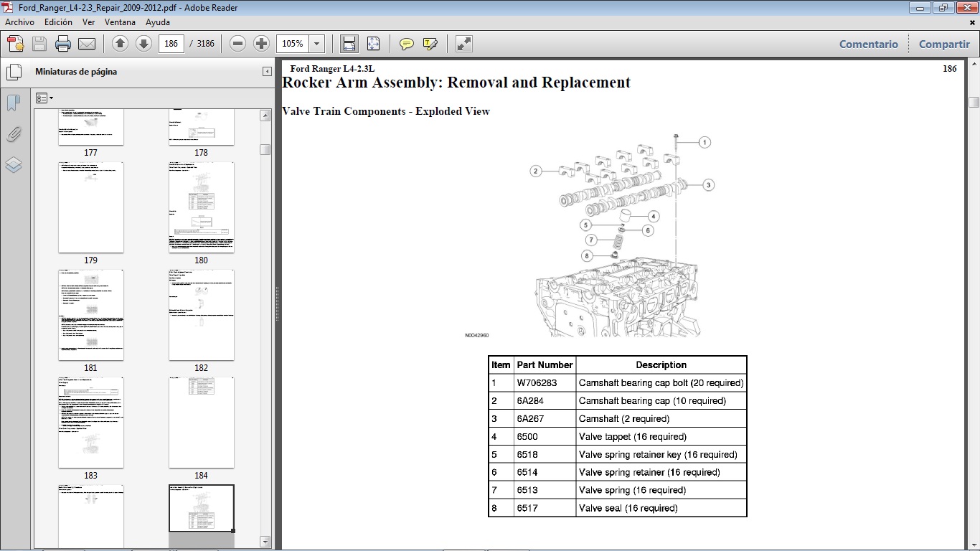This screenshot has width=980, height=551.
Task: Click the Create PDF online icon
Action: tap(16, 44)
